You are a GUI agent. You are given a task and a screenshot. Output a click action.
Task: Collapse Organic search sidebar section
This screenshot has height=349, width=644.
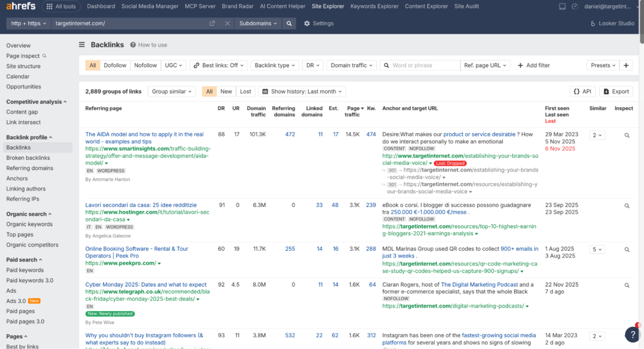coord(29,214)
